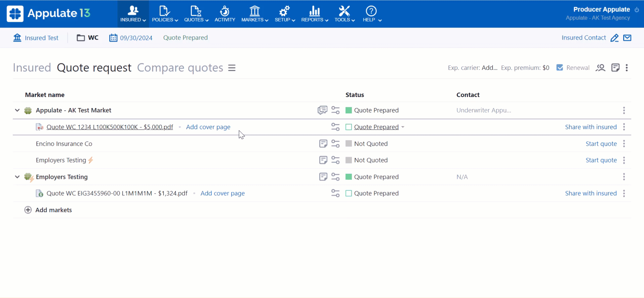Collapse the Appulate - AK Test Market row

pyautogui.click(x=17, y=110)
